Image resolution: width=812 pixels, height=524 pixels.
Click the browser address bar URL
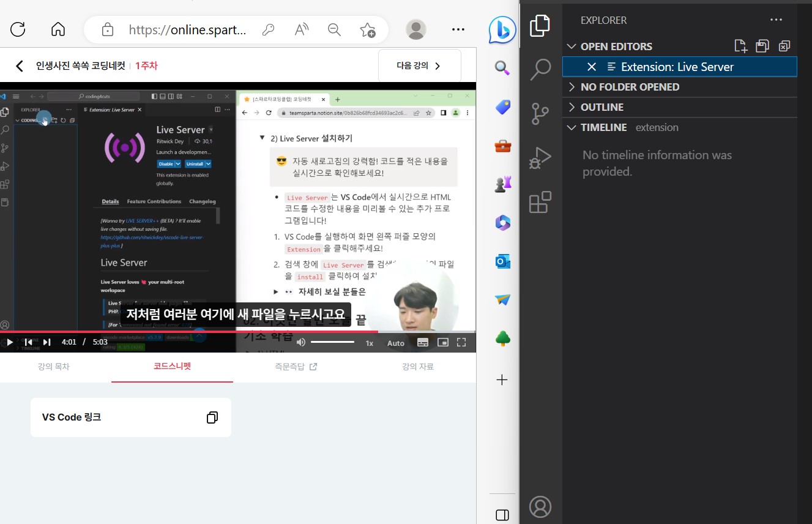(187, 29)
